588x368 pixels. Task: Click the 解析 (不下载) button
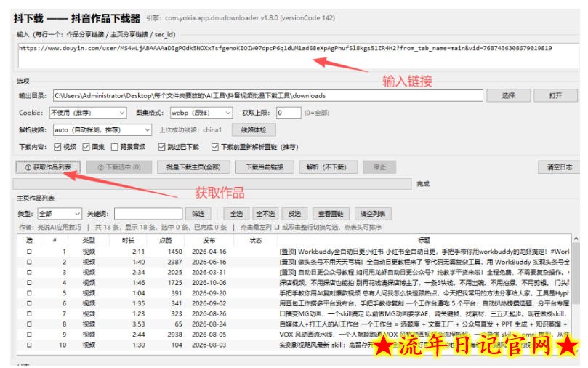tap(328, 167)
